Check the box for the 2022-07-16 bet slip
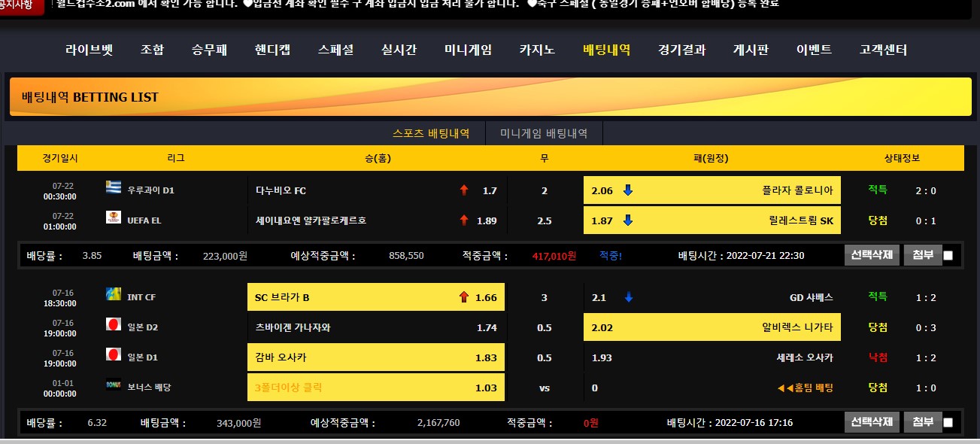 click(948, 423)
